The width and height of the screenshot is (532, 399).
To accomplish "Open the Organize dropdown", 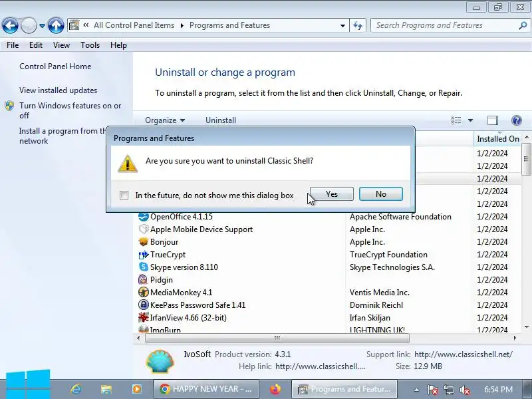I will pyautogui.click(x=165, y=120).
